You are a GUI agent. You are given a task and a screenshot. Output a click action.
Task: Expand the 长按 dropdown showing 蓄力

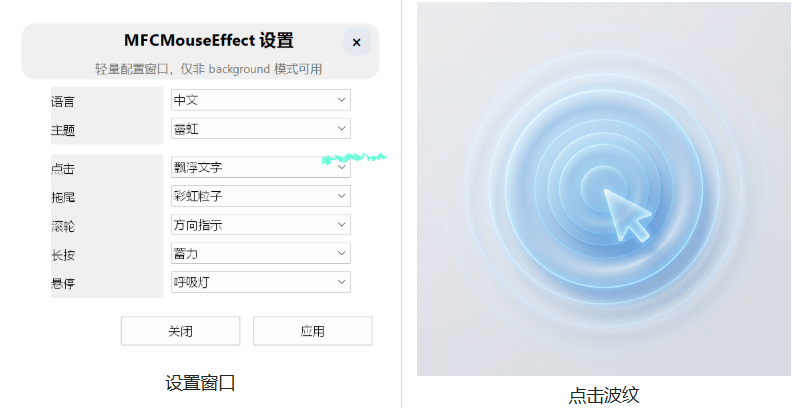tap(261, 253)
